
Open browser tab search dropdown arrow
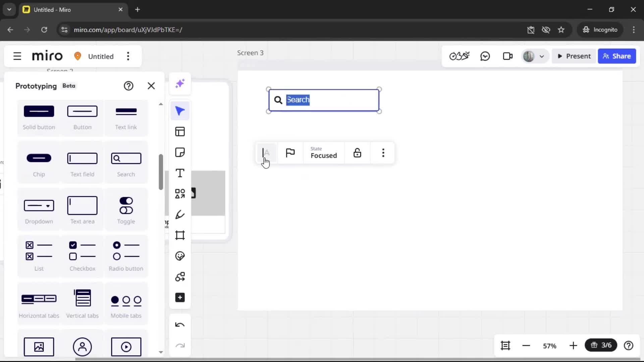coord(9,9)
